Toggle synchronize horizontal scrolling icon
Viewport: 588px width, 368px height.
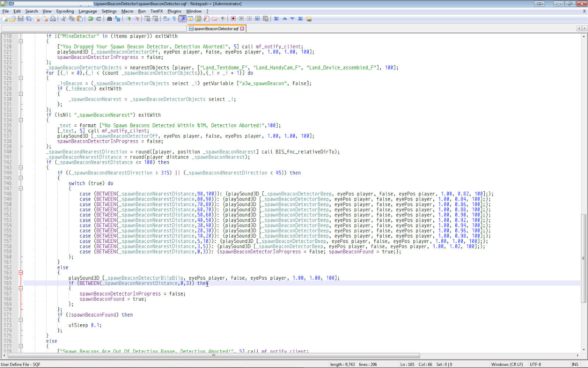(x=155, y=19)
